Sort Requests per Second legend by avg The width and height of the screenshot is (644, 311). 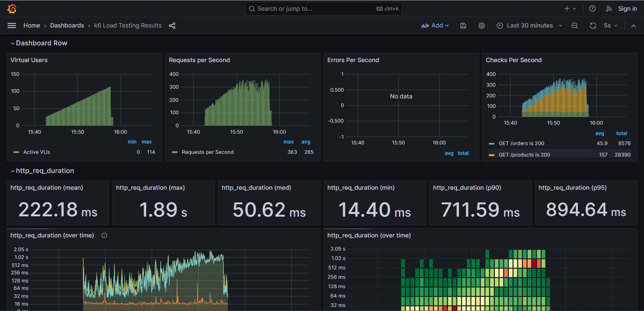[306, 142]
